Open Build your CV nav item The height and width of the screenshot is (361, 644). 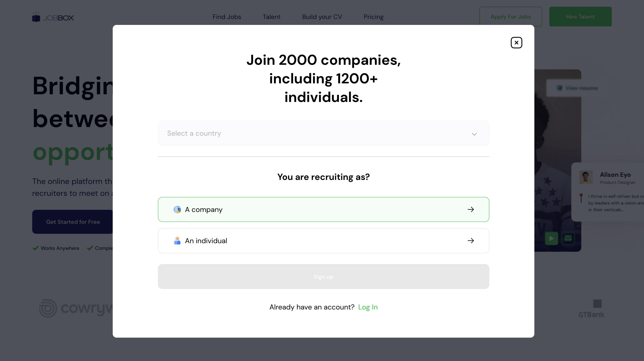tap(322, 17)
